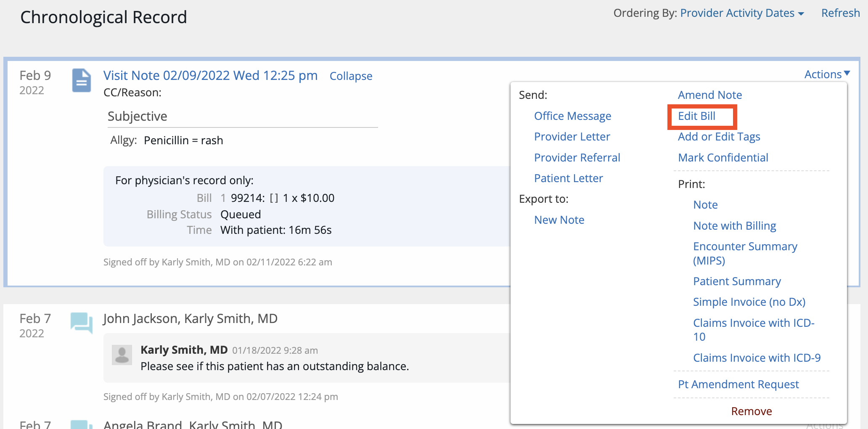Image resolution: width=868 pixels, height=429 pixels.
Task: Open the Provider Activity Dates ordering dropdown
Action: (x=742, y=13)
